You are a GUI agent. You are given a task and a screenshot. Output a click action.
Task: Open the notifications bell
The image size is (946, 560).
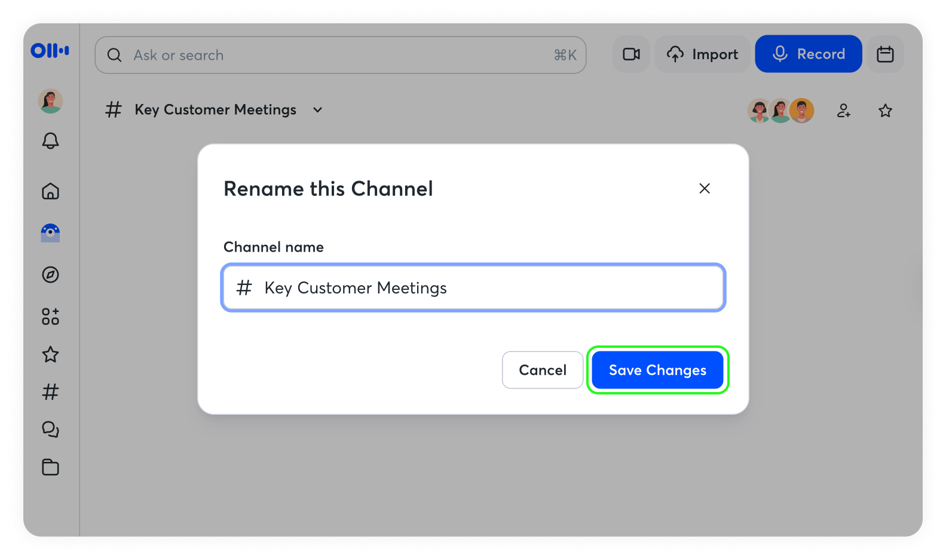click(50, 141)
